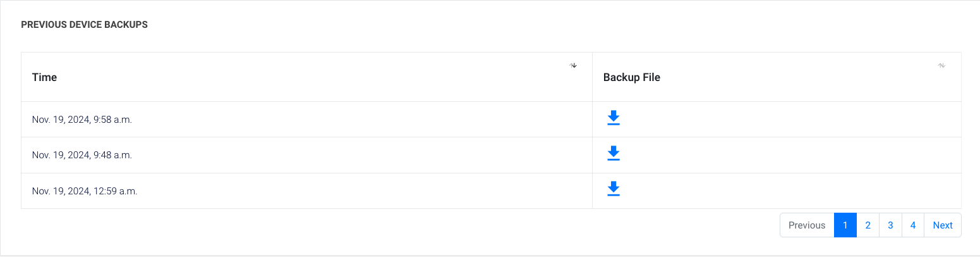The height and width of the screenshot is (257, 980).
Task: Click the sort arrows in the Time column
Action: point(573,65)
